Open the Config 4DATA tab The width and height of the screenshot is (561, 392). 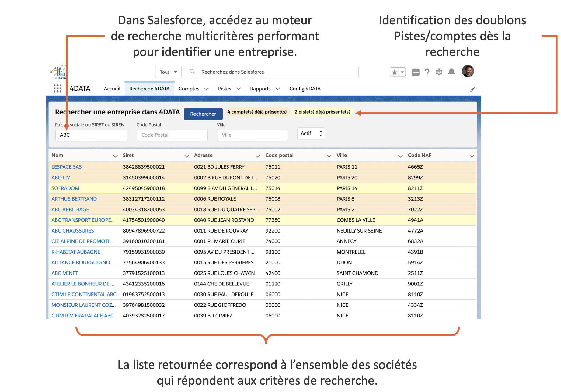[x=305, y=89]
